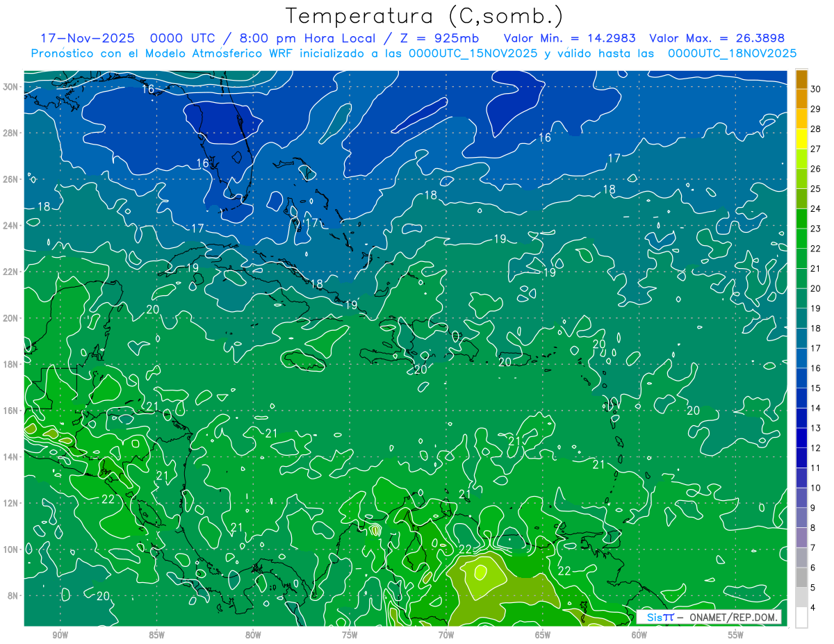Click the "8" label on the color scale
The height and width of the screenshot is (644, 834).
(x=812, y=527)
